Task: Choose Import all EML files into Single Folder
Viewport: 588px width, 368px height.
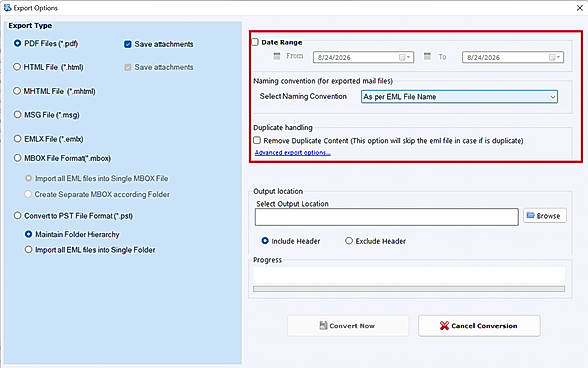Action: click(x=28, y=249)
